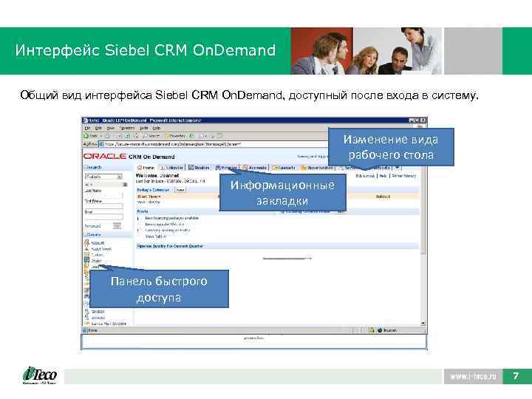
Task: Click the Advanced search link
Action: coord(92,226)
